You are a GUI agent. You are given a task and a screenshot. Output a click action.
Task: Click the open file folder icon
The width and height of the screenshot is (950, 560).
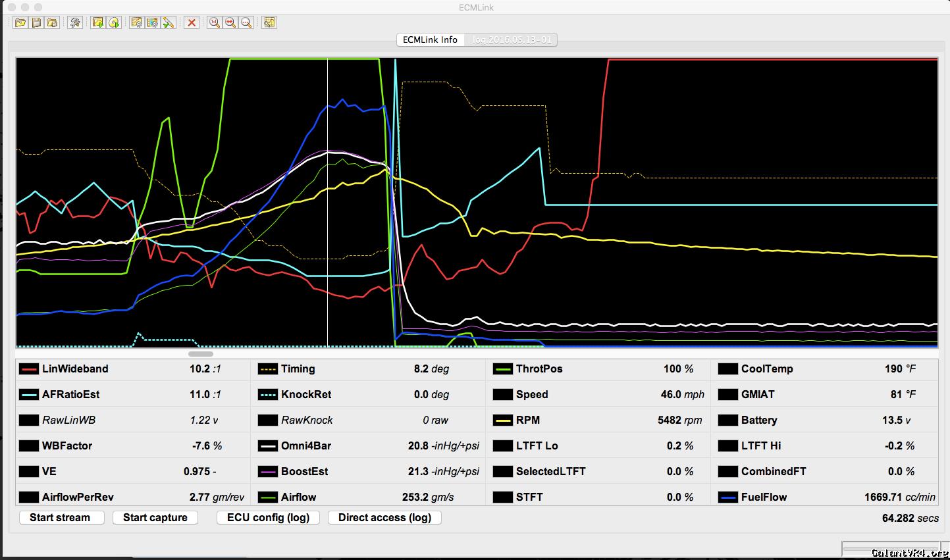(x=20, y=22)
